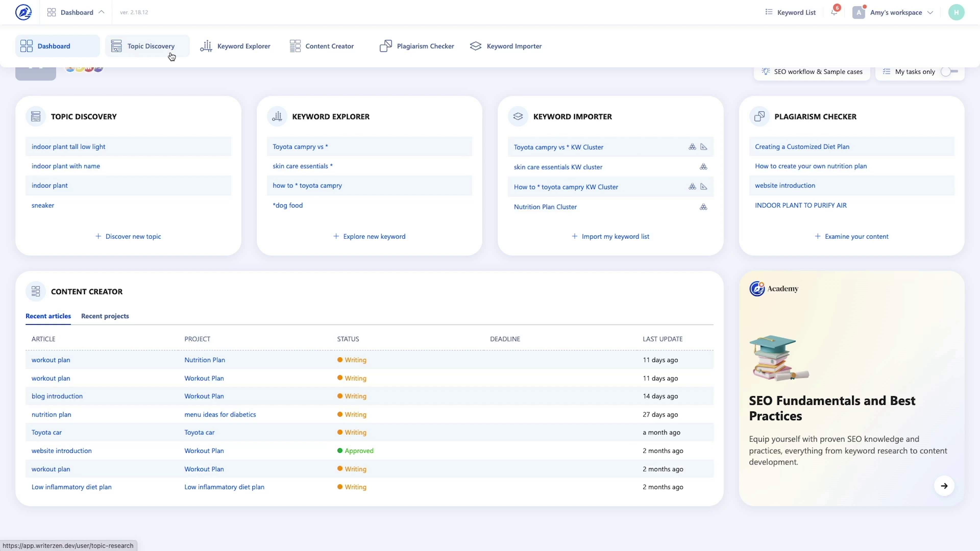Click cluster icon on skin care essentials row
980x551 pixels.
point(703,167)
